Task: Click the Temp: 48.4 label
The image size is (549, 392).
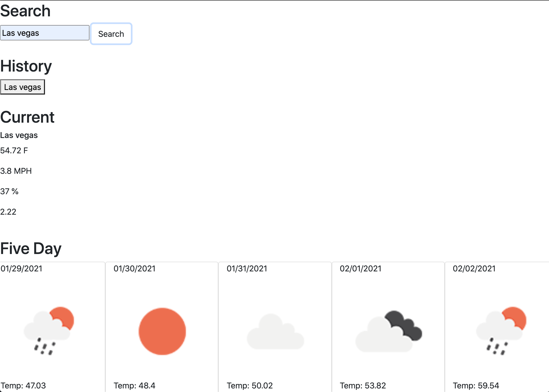Action: (134, 385)
